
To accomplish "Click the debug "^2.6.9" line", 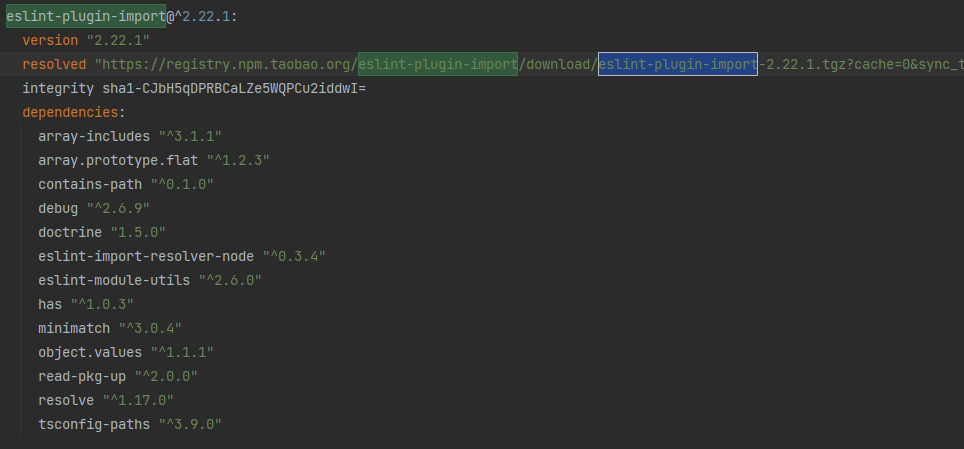I will tap(94, 209).
